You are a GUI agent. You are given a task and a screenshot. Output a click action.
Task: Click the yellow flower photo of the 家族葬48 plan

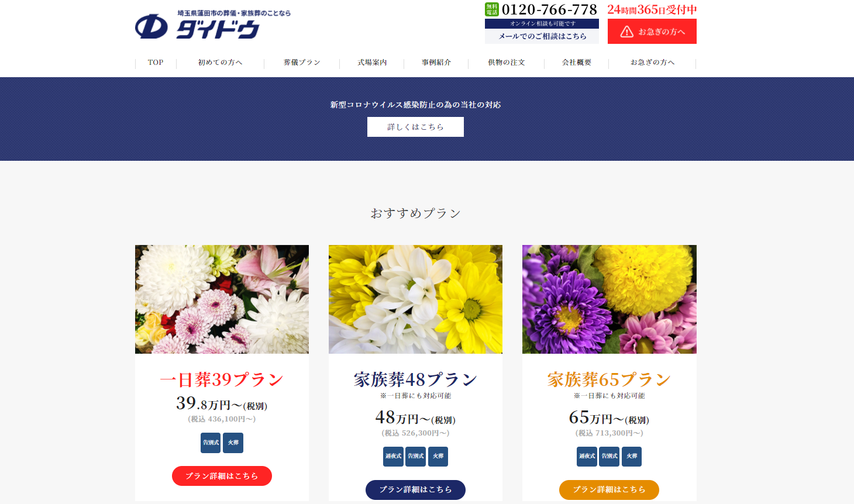415,299
